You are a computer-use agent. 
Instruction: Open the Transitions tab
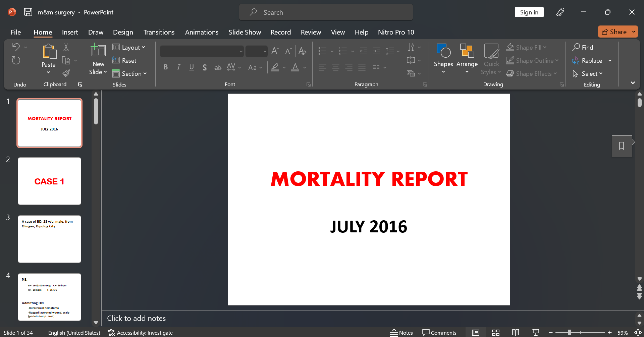(x=159, y=32)
